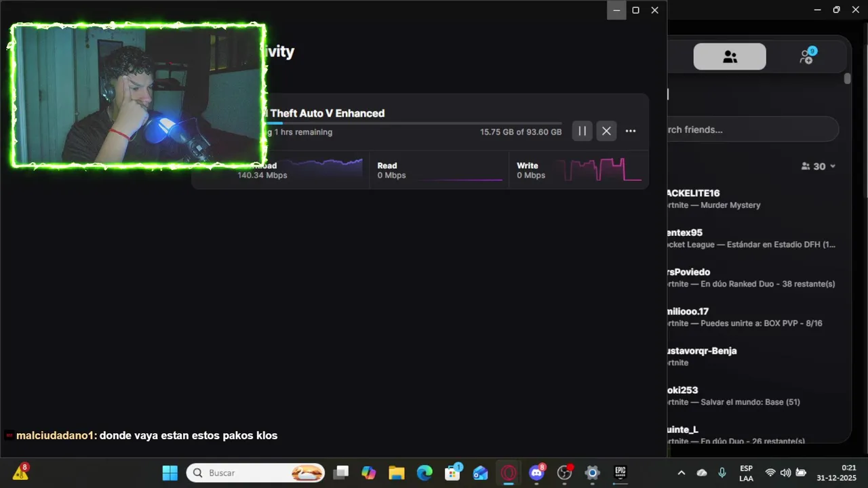
Task: Open Microsoft Edge from the taskbar
Action: pos(425,472)
